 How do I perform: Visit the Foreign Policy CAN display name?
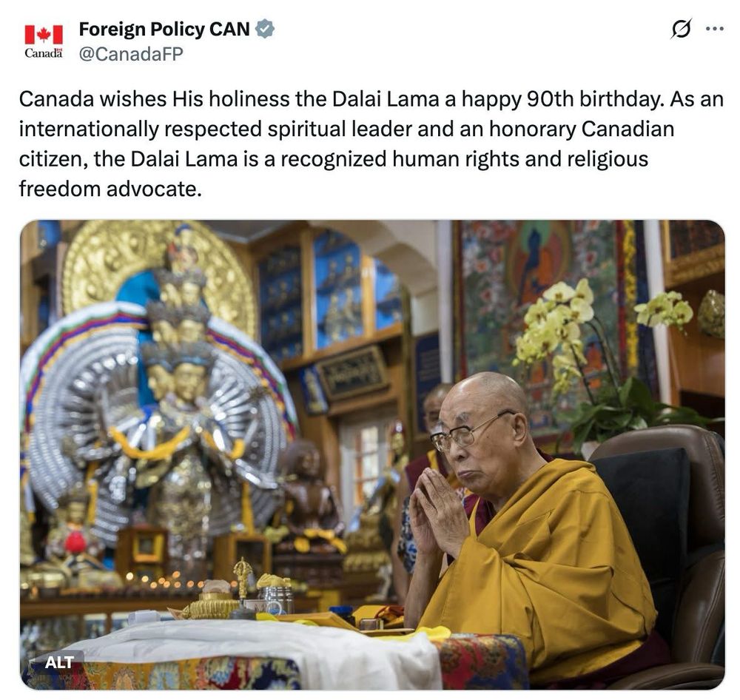(164, 29)
